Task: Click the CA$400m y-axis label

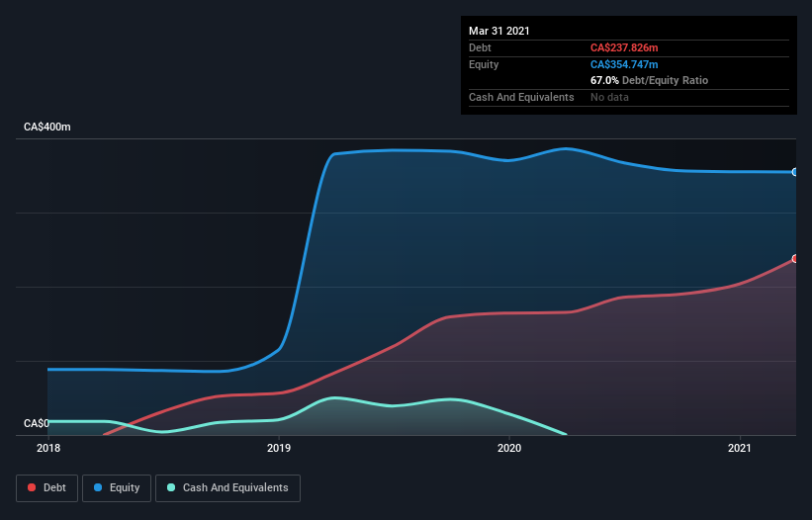Action: 47,127
